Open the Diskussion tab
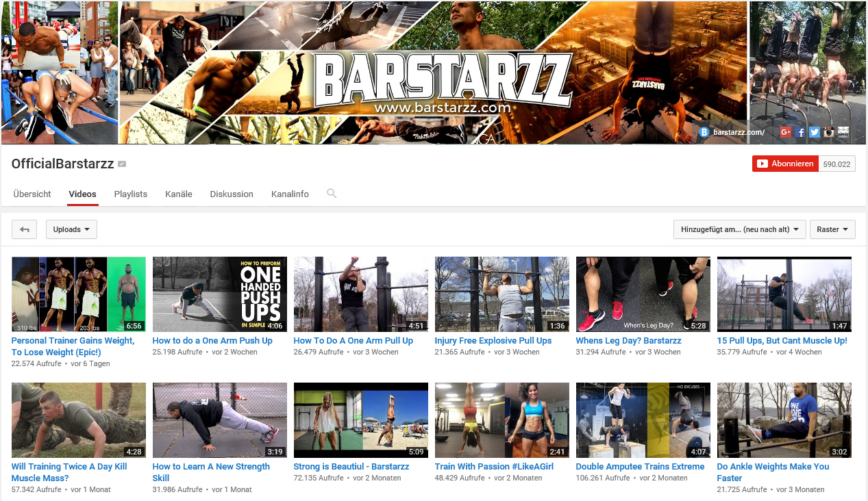This screenshot has height=501, width=868. [x=232, y=194]
